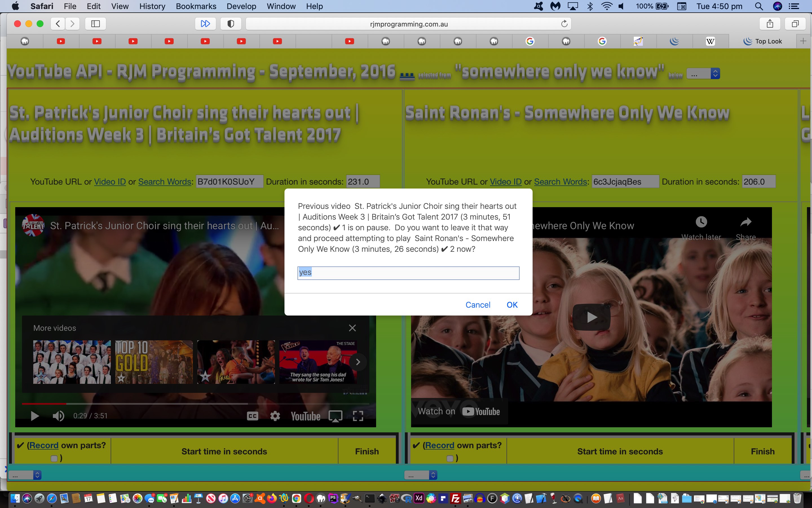
Task: Open the dropdown after the word below in the header
Action: [703, 74]
